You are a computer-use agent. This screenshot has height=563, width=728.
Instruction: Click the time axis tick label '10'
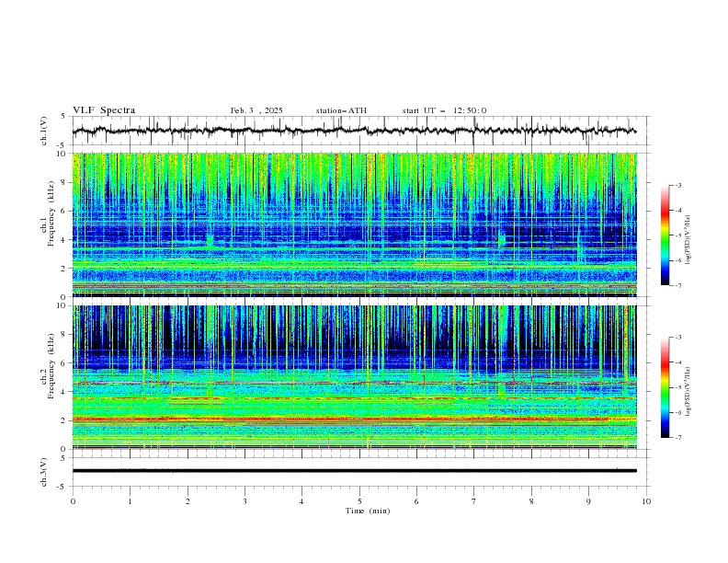[x=646, y=501]
